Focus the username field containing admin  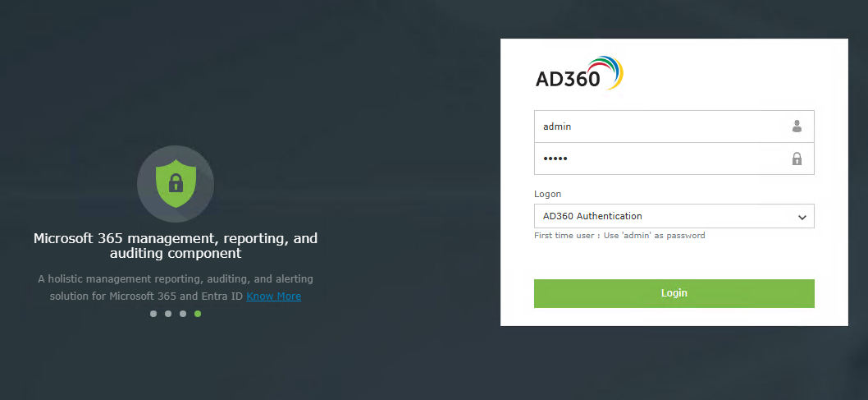point(674,126)
